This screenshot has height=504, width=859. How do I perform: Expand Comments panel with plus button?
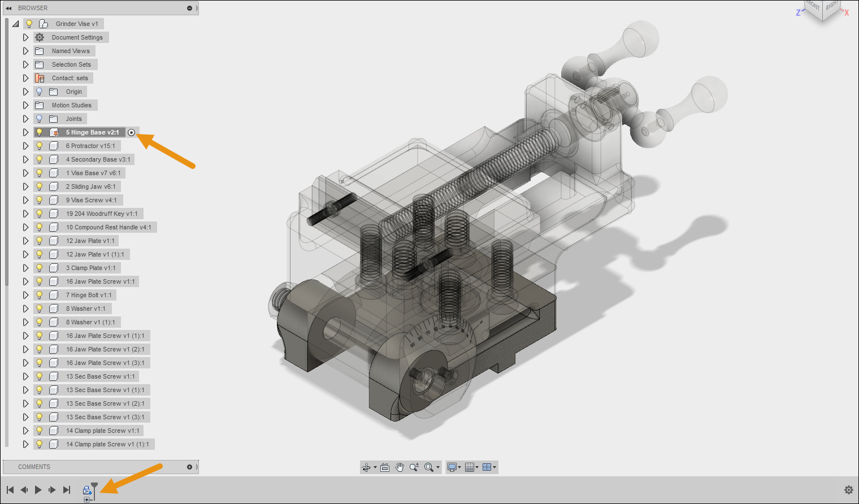point(189,467)
